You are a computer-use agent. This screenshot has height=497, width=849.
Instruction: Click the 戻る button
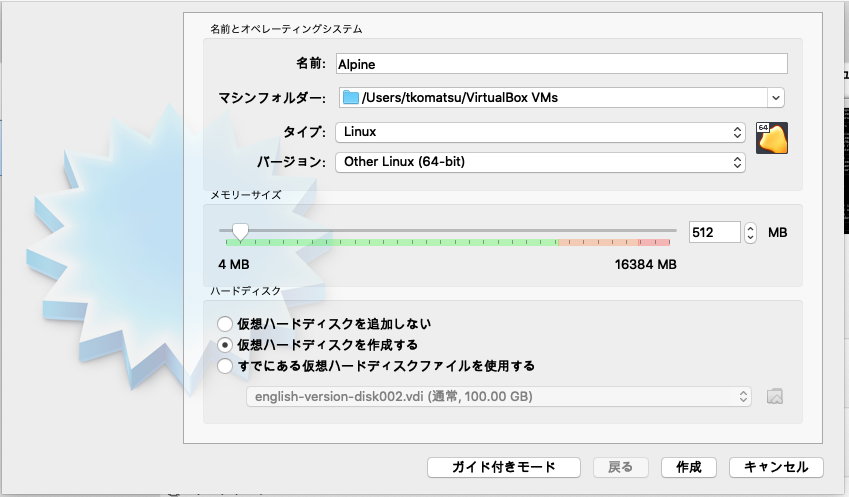(620, 467)
